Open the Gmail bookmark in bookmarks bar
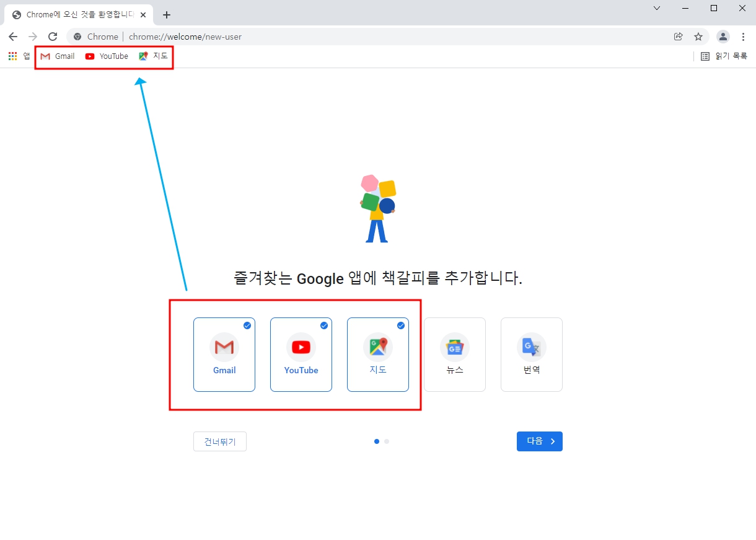 coord(57,56)
